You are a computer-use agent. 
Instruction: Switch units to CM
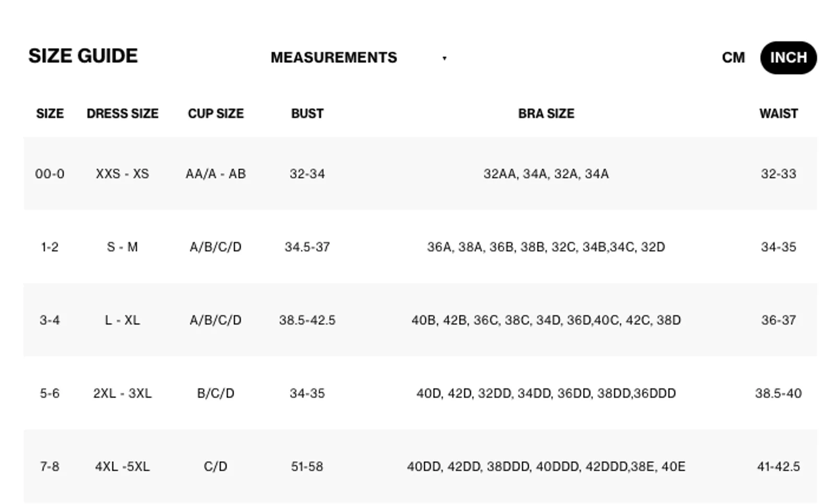tap(733, 57)
